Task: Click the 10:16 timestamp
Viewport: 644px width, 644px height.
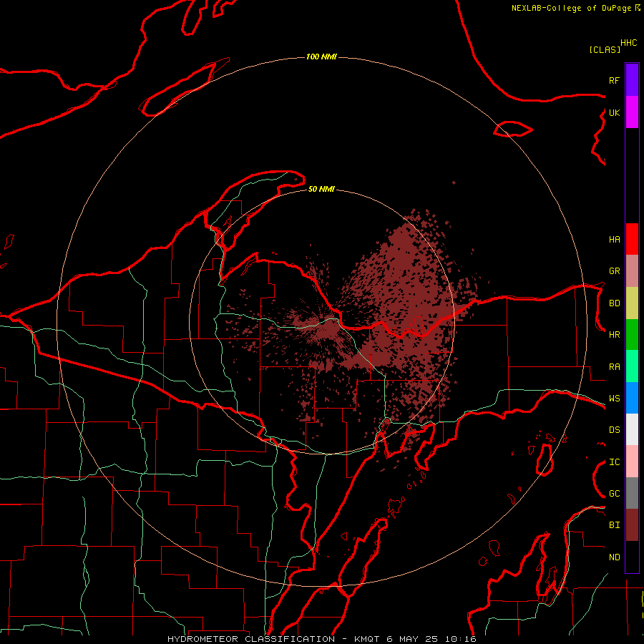Action: [460, 639]
